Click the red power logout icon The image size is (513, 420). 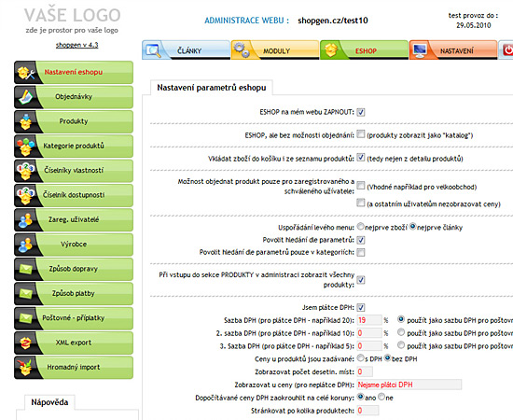pyautogui.click(x=508, y=50)
